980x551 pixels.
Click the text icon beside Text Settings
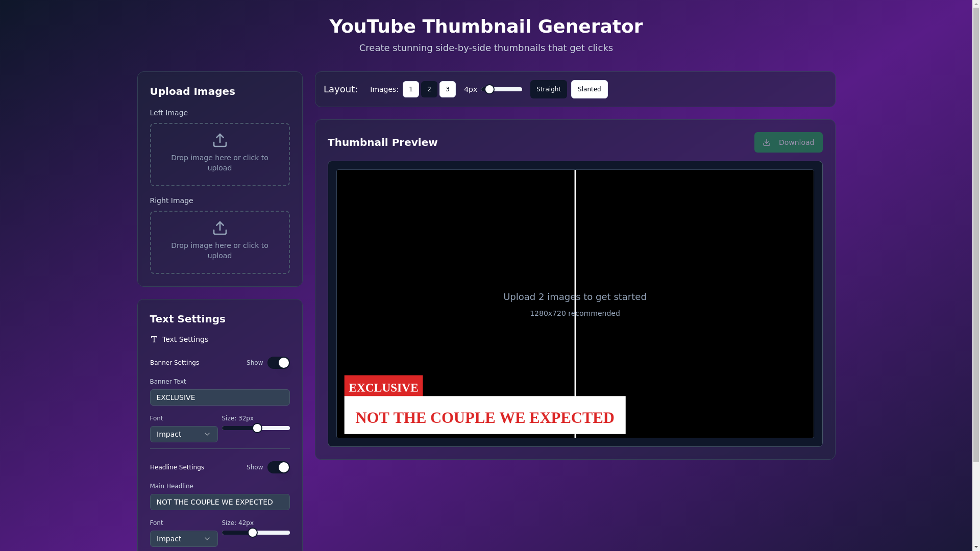point(154,339)
